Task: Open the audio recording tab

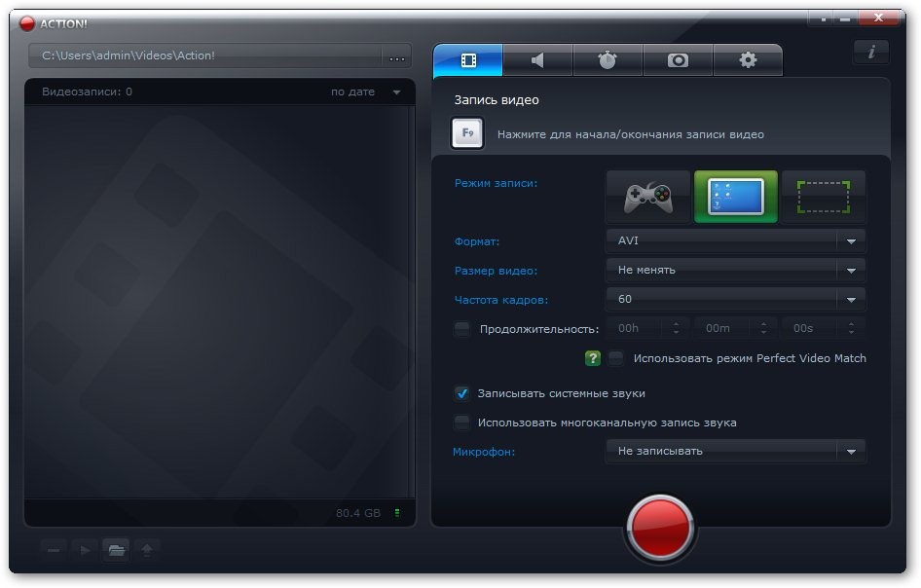Action: (537, 60)
